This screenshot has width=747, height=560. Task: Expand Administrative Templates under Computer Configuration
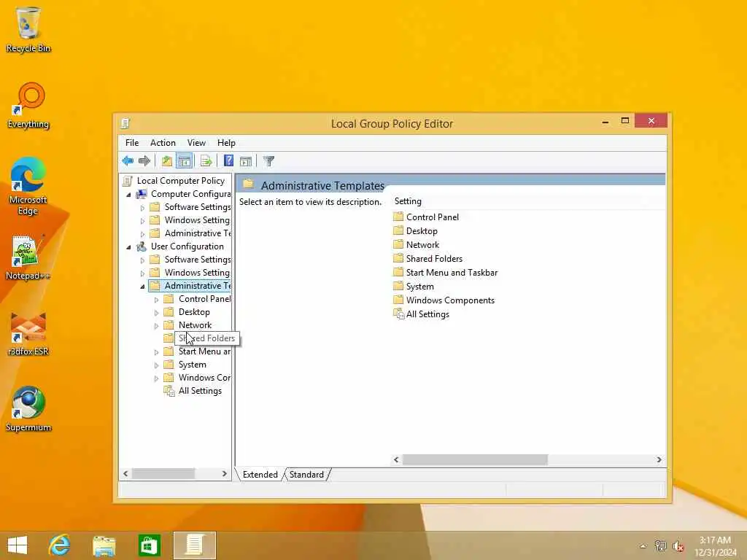142,234
